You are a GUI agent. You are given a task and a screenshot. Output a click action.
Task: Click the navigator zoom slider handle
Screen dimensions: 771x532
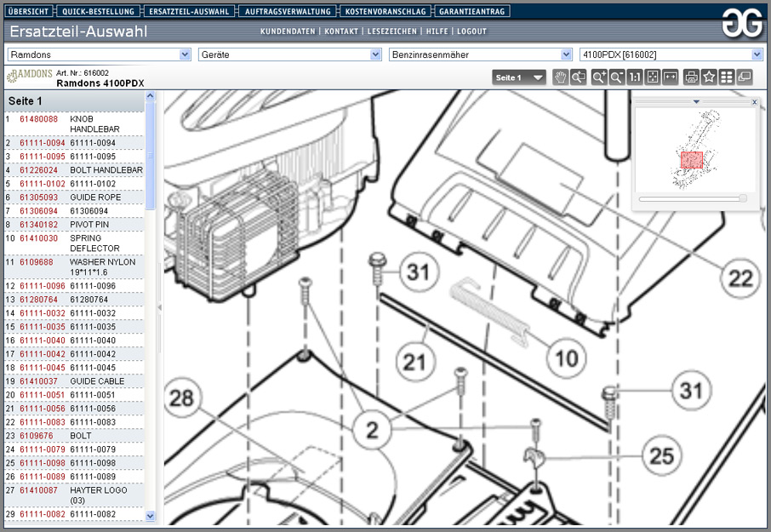point(743,198)
